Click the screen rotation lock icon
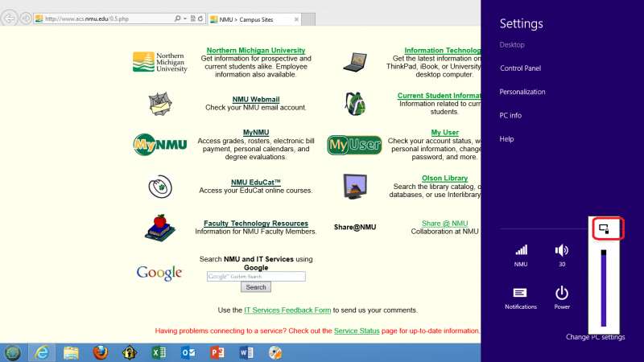This screenshot has height=362, width=644. (604, 229)
